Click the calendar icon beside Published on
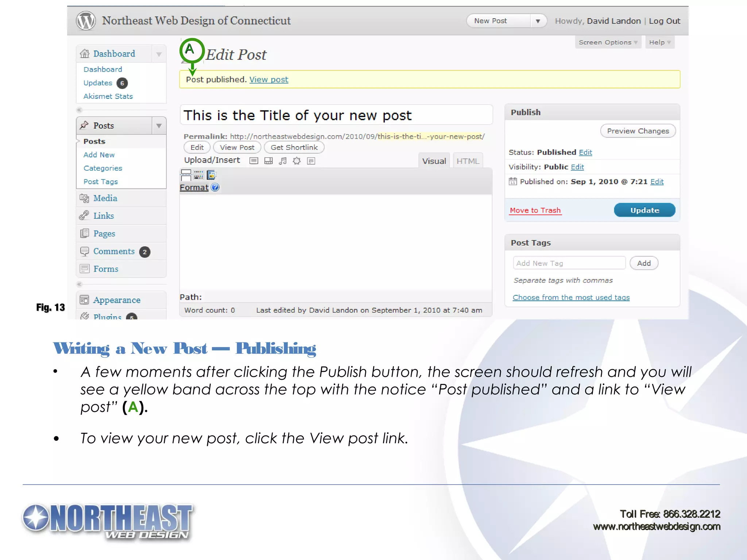Viewport: 747px width, 560px height. [x=513, y=181]
